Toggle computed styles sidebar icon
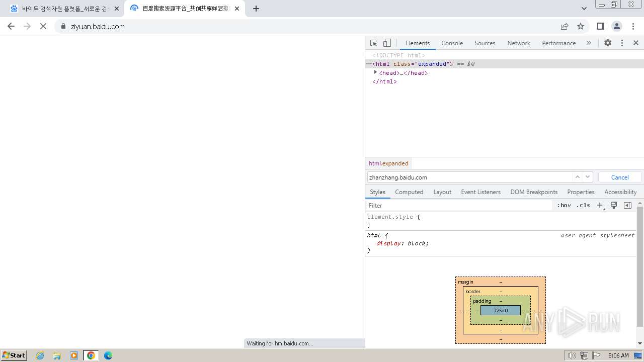Image resolution: width=644 pixels, height=362 pixels. (x=627, y=205)
